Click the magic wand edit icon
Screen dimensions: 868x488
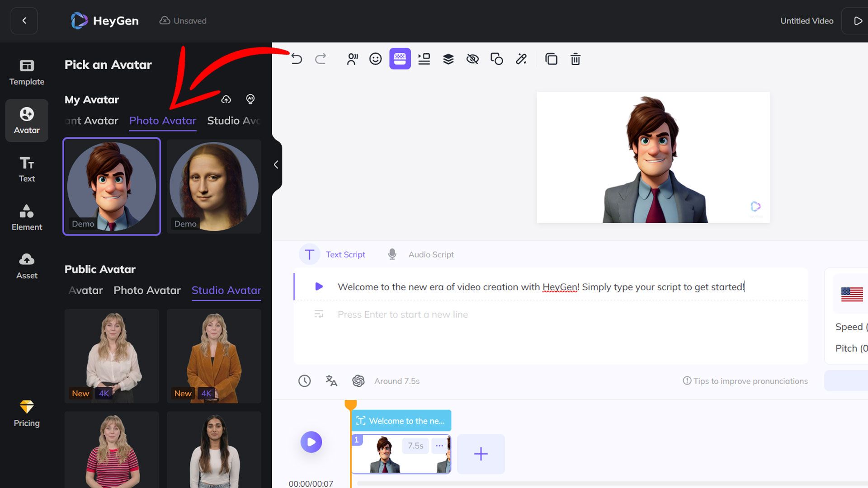[x=521, y=59]
